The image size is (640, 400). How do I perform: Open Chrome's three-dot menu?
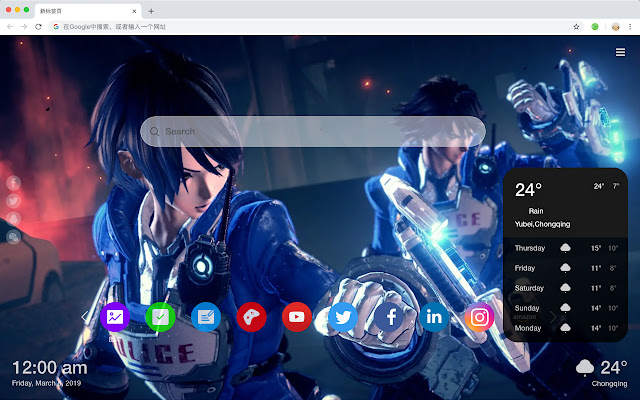tap(630, 27)
